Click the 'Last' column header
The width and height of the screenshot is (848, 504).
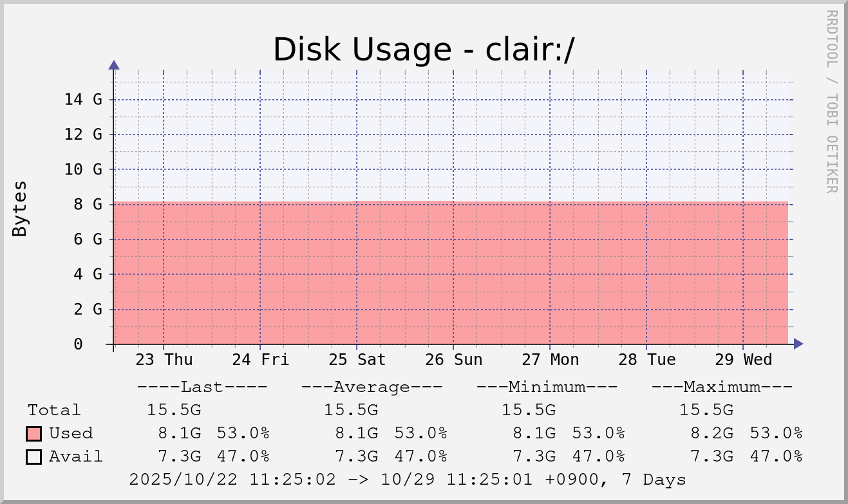(x=202, y=387)
